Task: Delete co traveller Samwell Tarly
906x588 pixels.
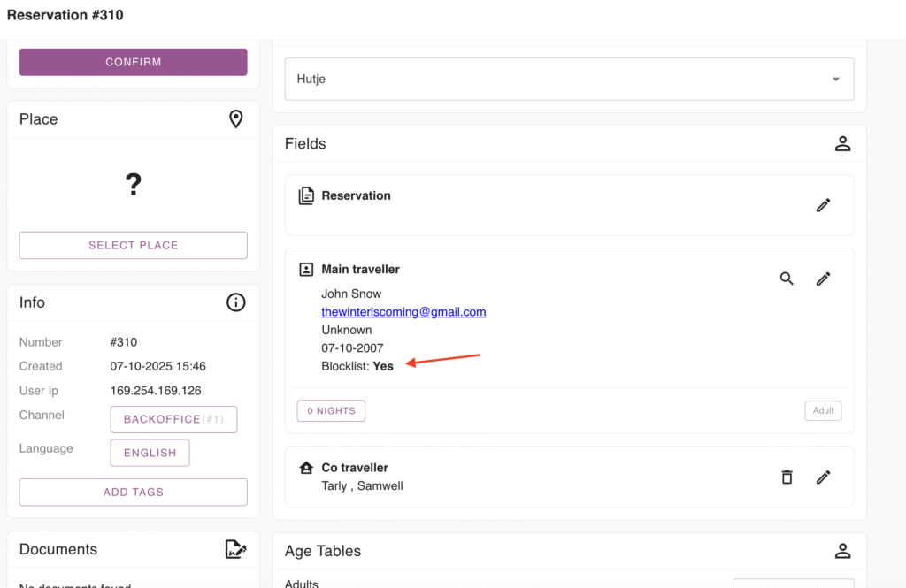Action: tap(787, 477)
